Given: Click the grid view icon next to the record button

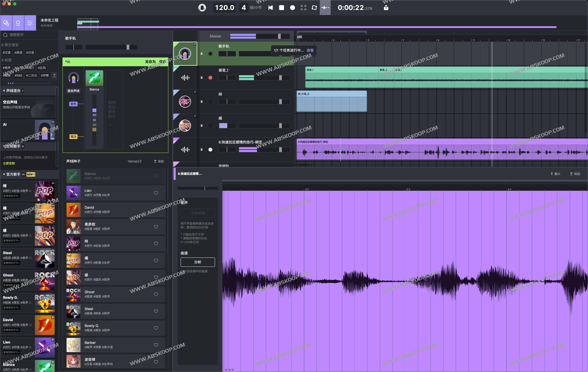Looking at the screenshot, I should [x=303, y=7].
